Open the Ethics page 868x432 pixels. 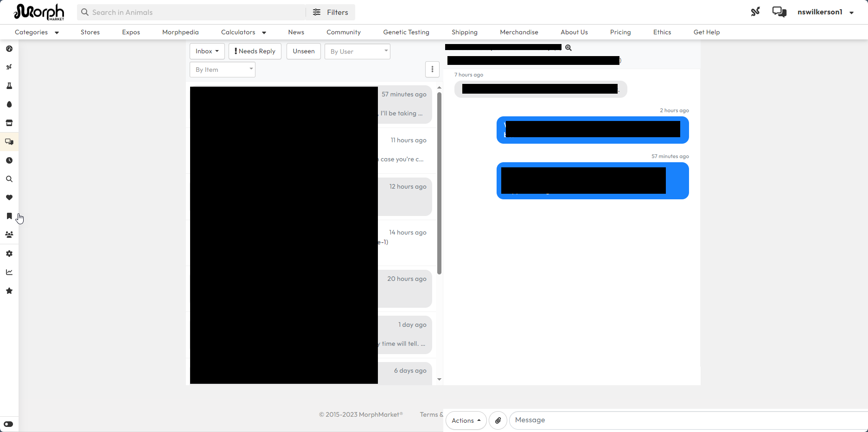(x=662, y=32)
